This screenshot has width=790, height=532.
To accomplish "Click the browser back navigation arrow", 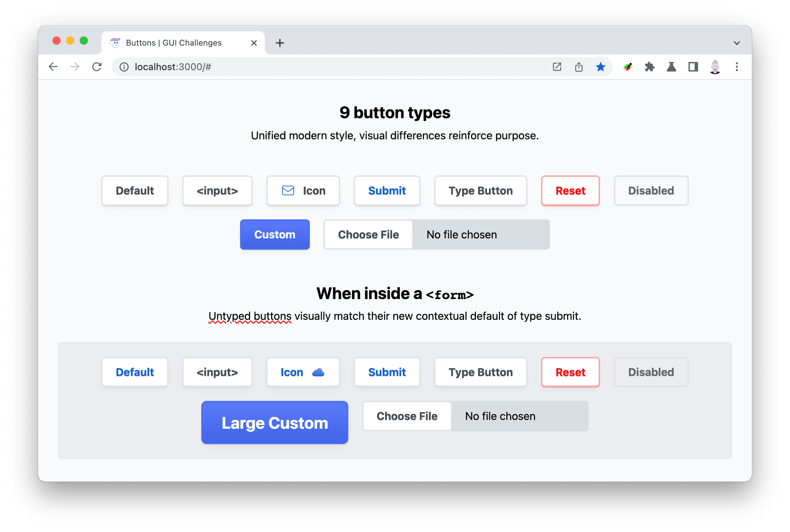I will [x=53, y=66].
